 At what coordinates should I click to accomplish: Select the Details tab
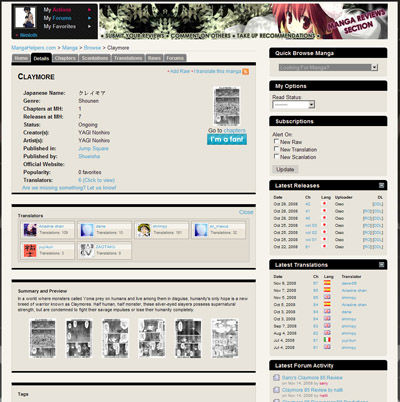click(x=41, y=58)
